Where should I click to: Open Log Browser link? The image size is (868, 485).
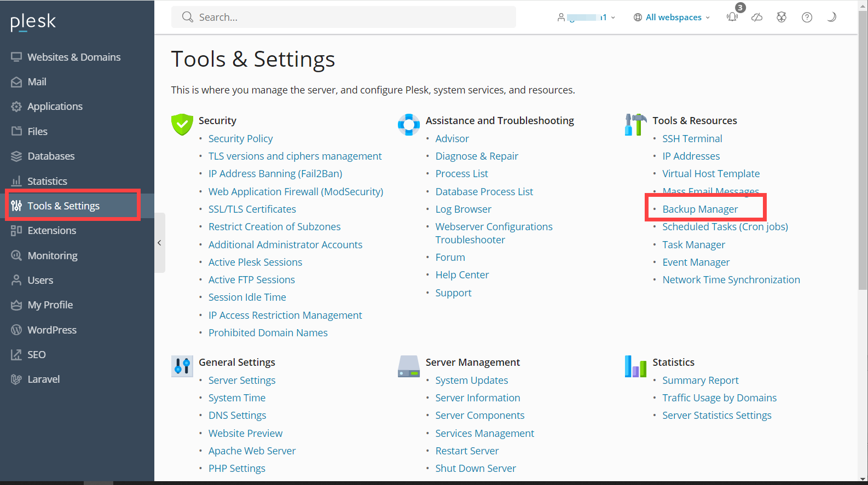pos(463,209)
